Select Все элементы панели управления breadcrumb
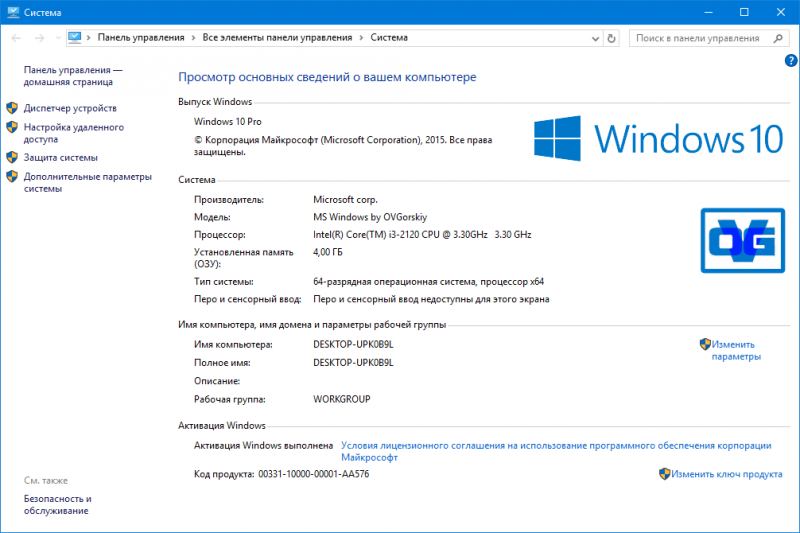Viewport: 800px width, 533px height. (277, 38)
